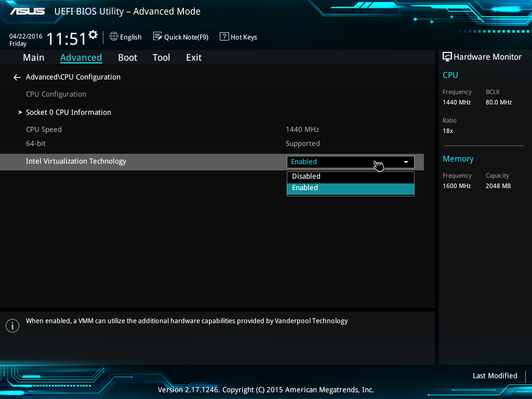Choose Enabled in the virtualization dropdown list
Viewport: 532px width, 399px height.
[351, 188]
